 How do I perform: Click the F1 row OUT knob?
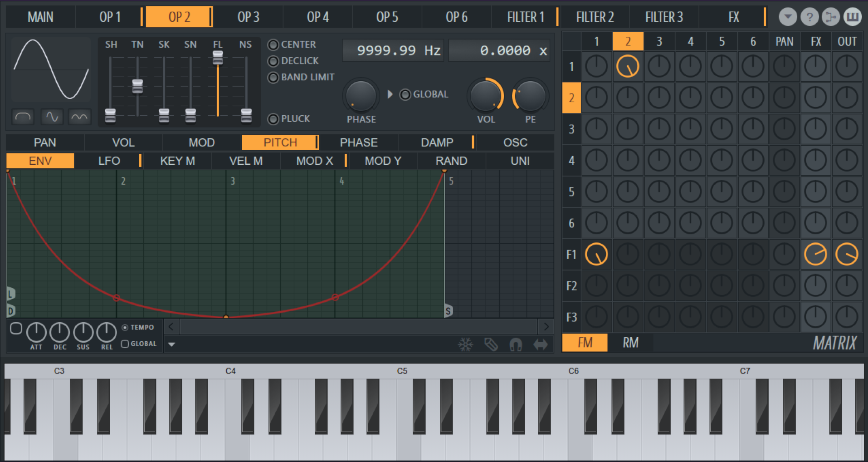tap(847, 254)
